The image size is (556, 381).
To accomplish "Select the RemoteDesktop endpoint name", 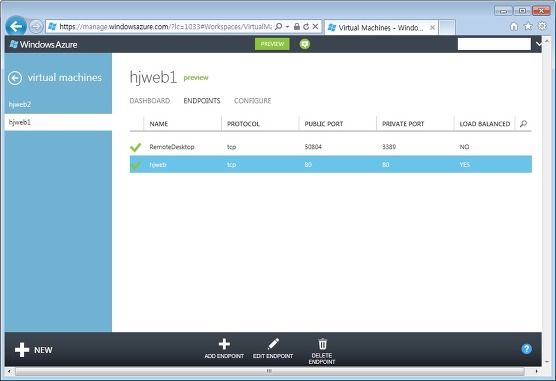I will [172, 147].
